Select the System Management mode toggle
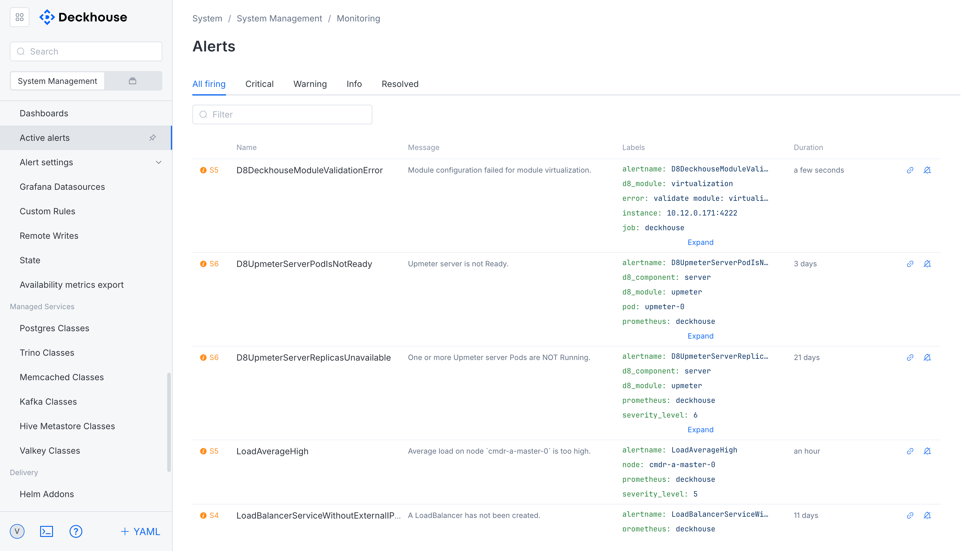The width and height of the screenshot is (980, 551). [58, 81]
